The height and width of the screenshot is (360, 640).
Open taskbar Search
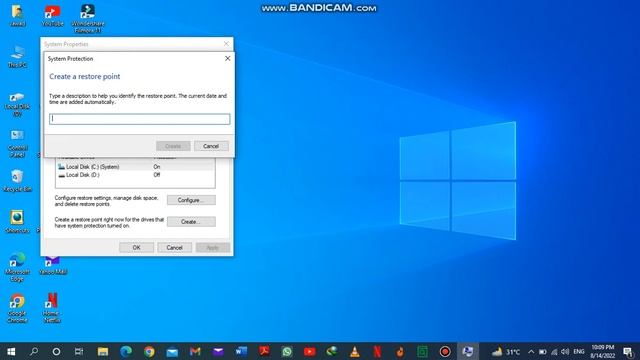[34, 351]
